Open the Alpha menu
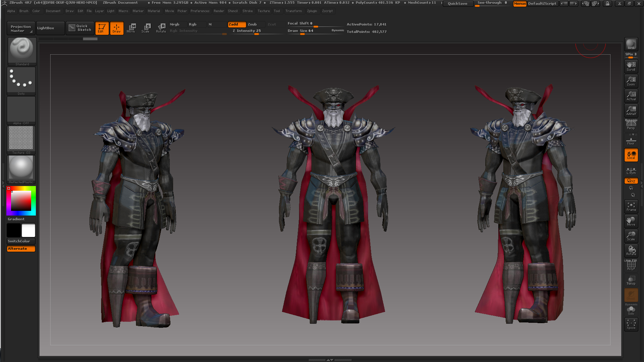Screen dimensions: 644x362 tap(11, 11)
